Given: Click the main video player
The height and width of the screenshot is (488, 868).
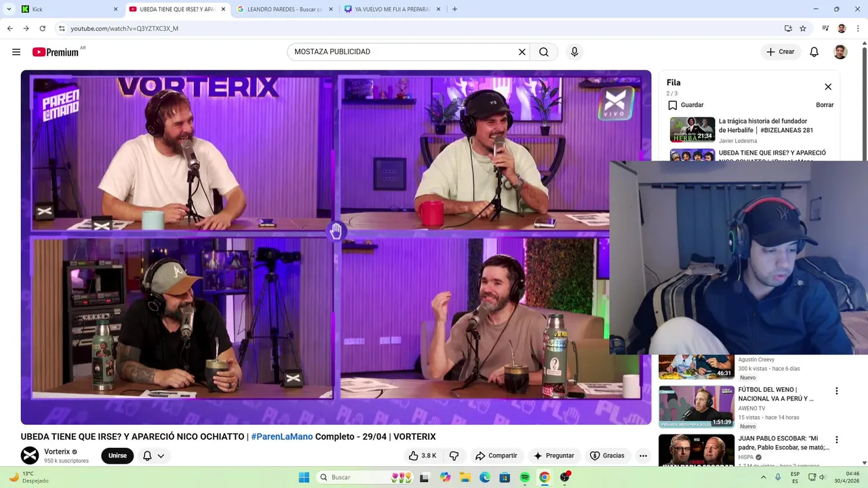Looking at the screenshot, I should point(336,247).
